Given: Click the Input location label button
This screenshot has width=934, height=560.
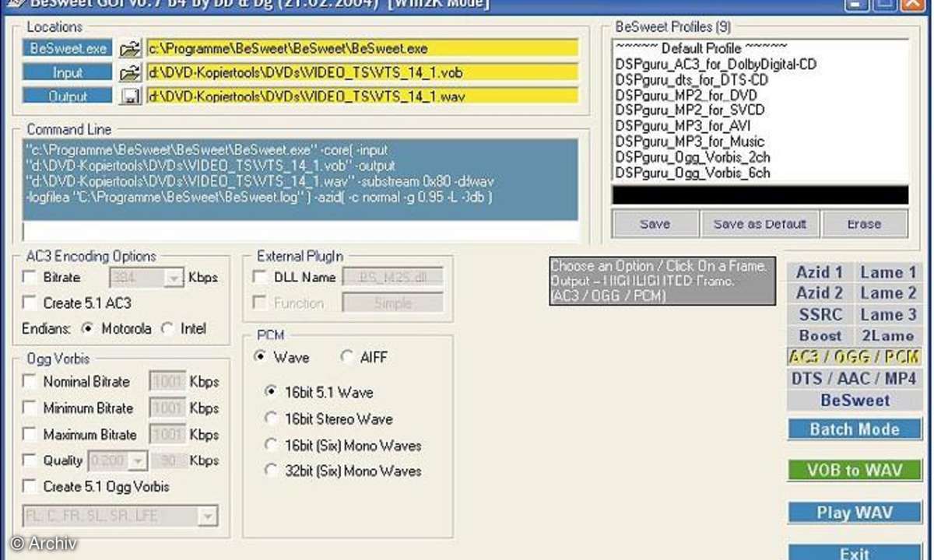Looking at the screenshot, I should tap(68, 72).
